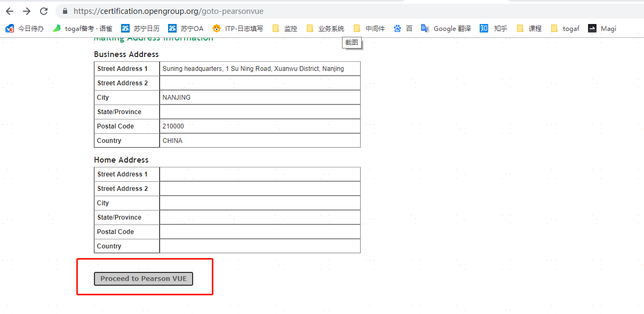This screenshot has height=314, width=644.
Task: Click the Proceed to Pearson VUE button
Action: 144,279
